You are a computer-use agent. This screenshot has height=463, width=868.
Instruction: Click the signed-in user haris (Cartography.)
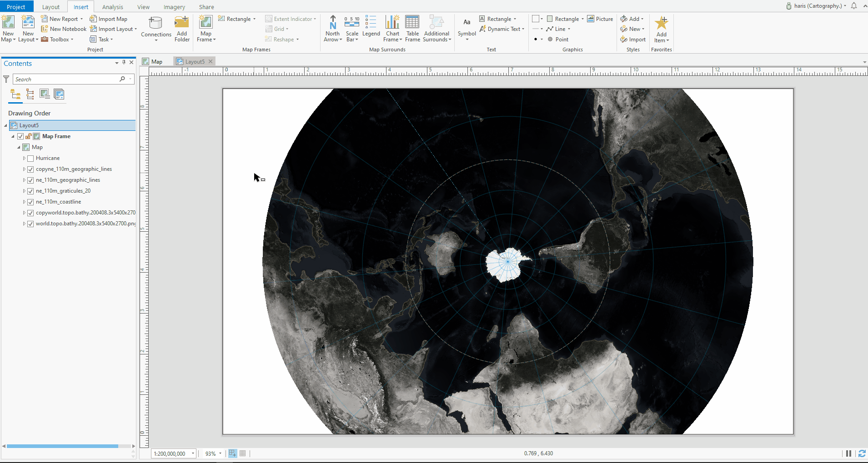pos(816,6)
